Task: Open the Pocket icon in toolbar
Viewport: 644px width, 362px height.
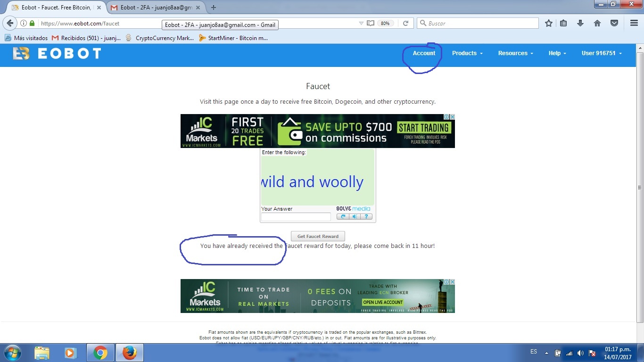Action: coord(614,23)
